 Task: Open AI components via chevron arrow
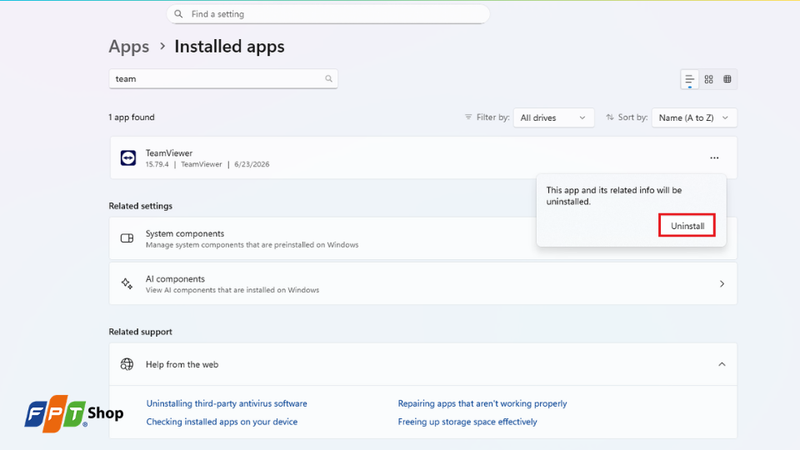click(722, 284)
